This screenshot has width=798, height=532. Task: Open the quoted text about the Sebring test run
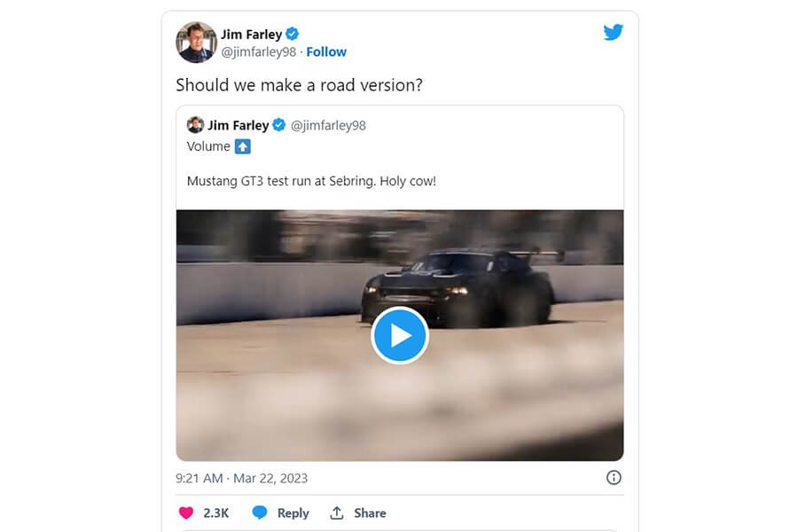pos(311,181)
